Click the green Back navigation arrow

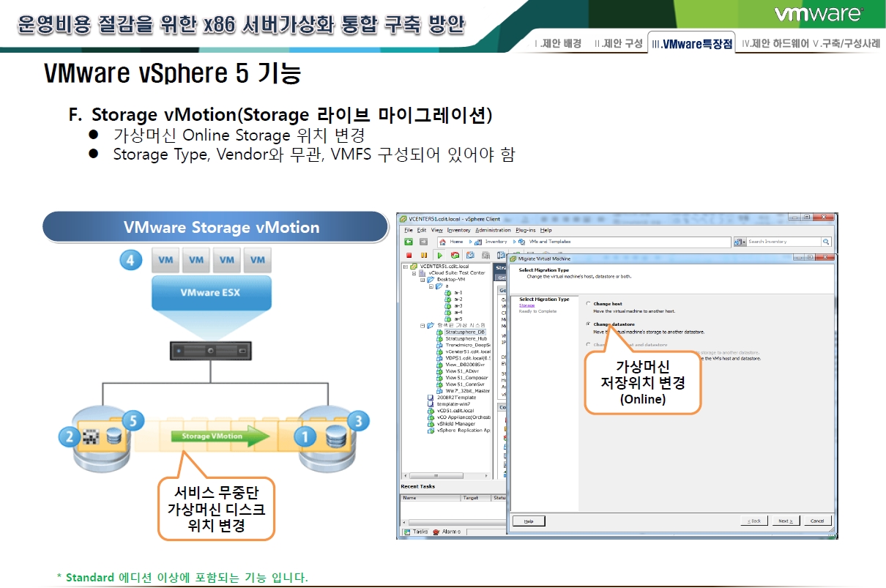(x=409, y=242)
